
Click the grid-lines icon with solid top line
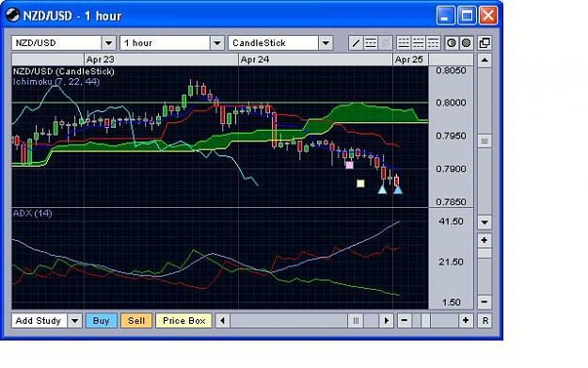pyautogui.click(x=433, y=43)
